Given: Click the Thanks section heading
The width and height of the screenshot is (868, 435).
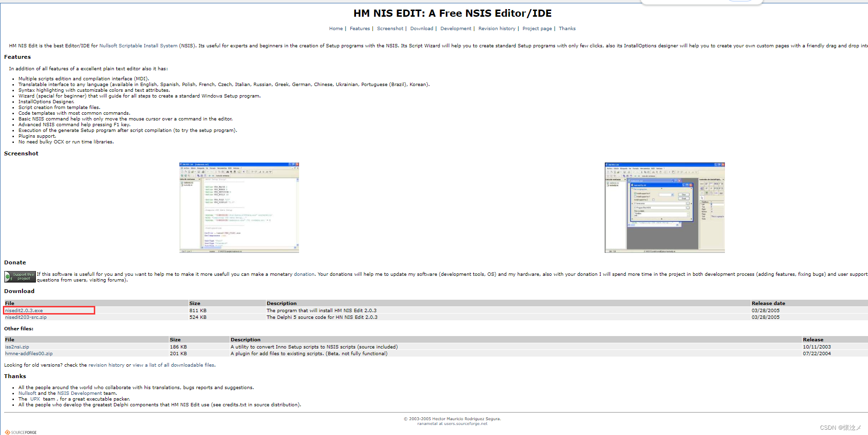Looking at the screenshot, I should tap(15, 376).
